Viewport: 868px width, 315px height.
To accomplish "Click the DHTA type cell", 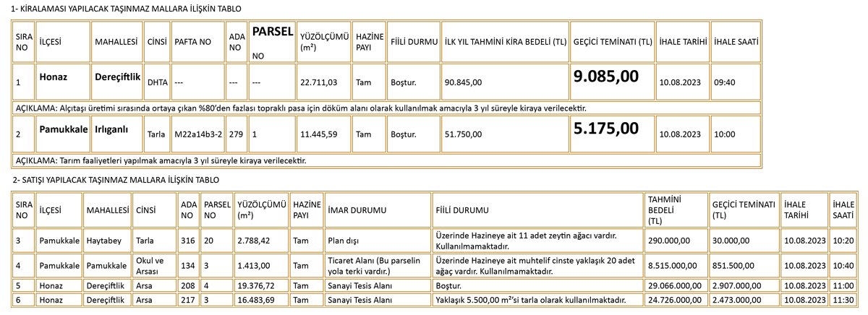I will [x=157, y=82].
